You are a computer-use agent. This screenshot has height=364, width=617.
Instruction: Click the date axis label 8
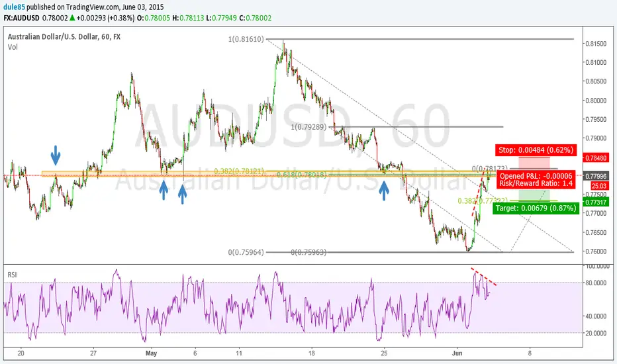coord(530,353)
